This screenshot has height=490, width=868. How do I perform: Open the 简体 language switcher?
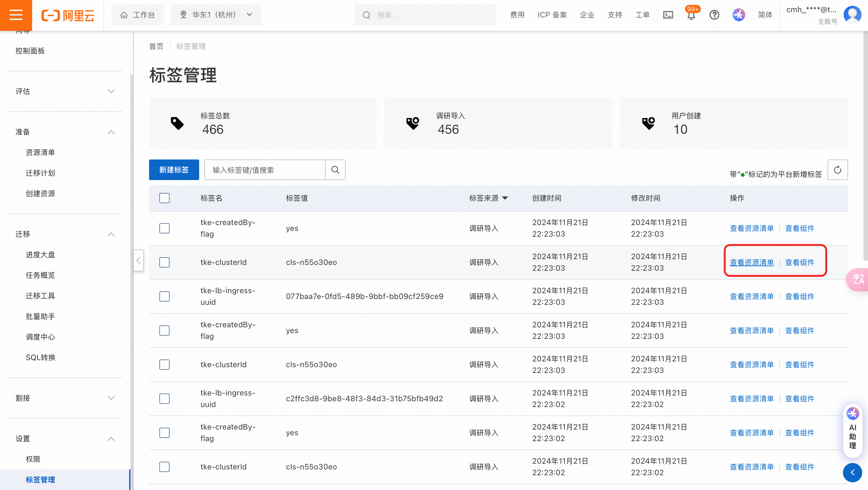765,15
